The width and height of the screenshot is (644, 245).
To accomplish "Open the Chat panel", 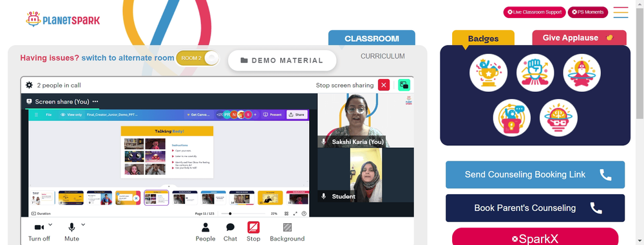I will pyautogui.click(x=231, y=232).
